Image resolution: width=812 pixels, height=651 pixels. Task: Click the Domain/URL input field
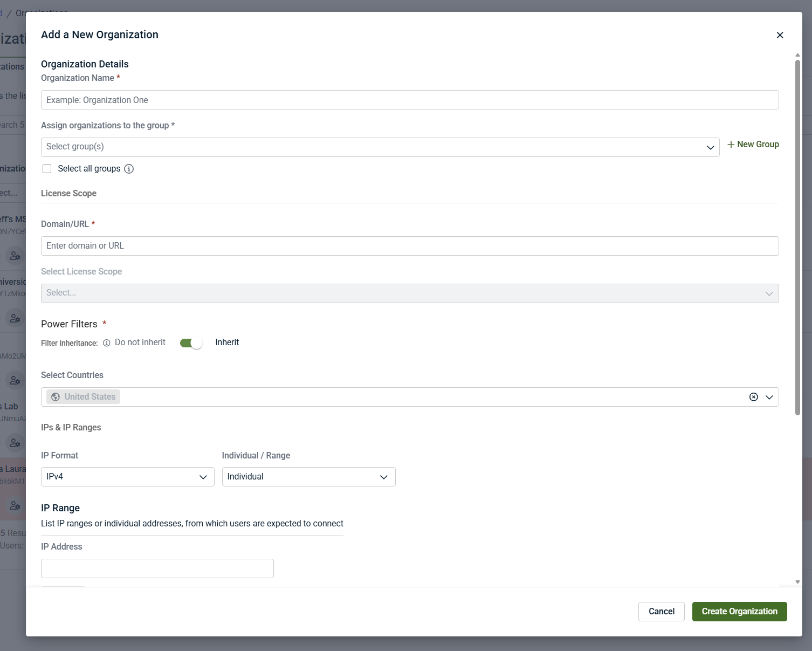(x=410, y=246)
